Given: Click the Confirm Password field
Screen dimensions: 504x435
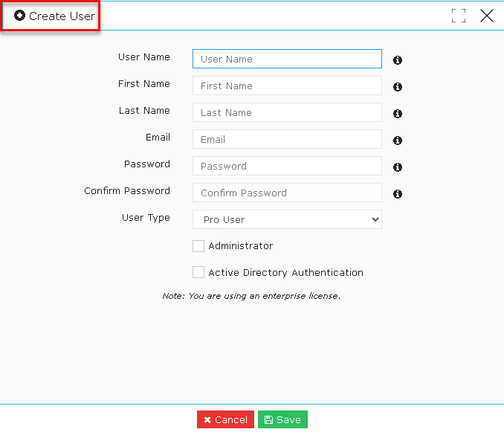Looking at the screenshot, I should 287,193.
